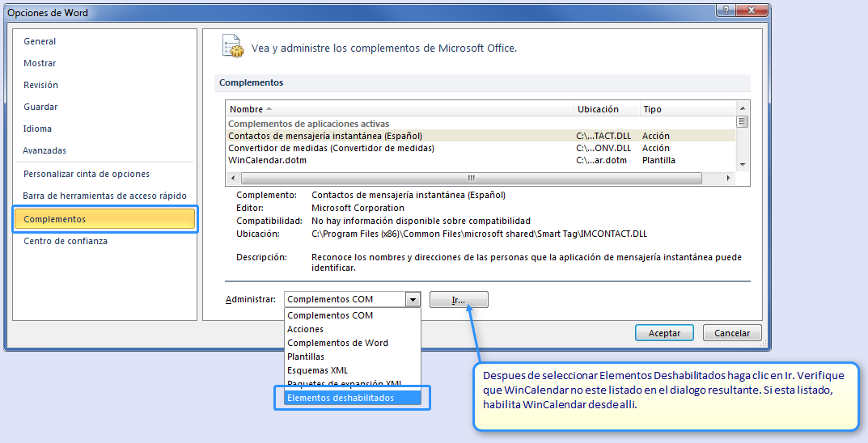
Task: Click scroll down arrow in the add-ins list
Action: 742,163
